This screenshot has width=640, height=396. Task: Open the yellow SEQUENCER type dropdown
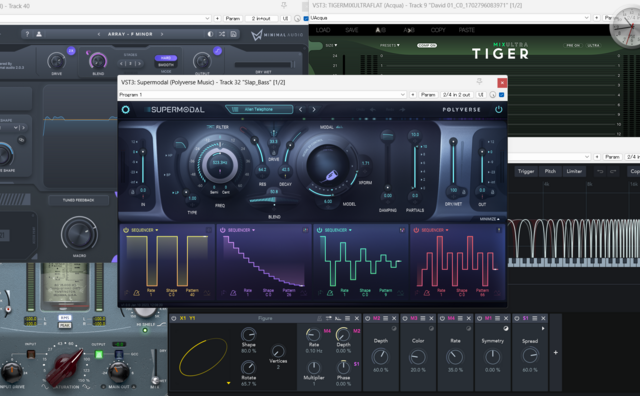[145, 230]
